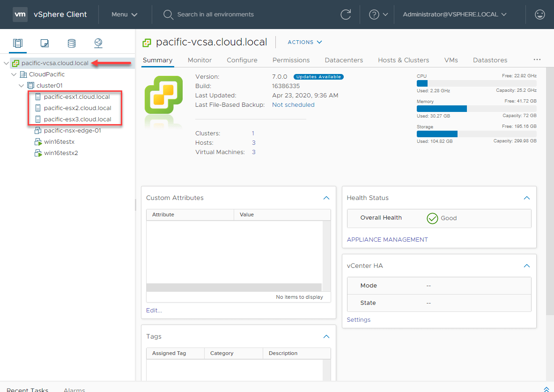The height and width of the screenshot is (392, 554).
Task: Click host icon for pacific-esx3.cloud.local
Action: pyautogui.click(x=38, y=119)
